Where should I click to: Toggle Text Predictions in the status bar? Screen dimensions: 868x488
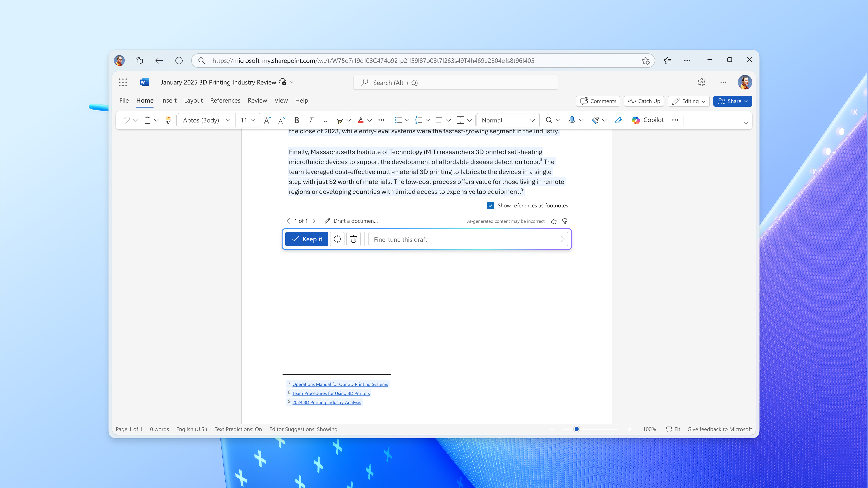[238, 429]
